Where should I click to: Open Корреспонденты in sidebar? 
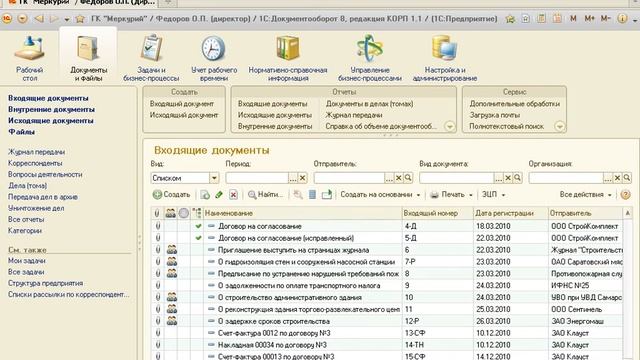(x=35, y=163)
